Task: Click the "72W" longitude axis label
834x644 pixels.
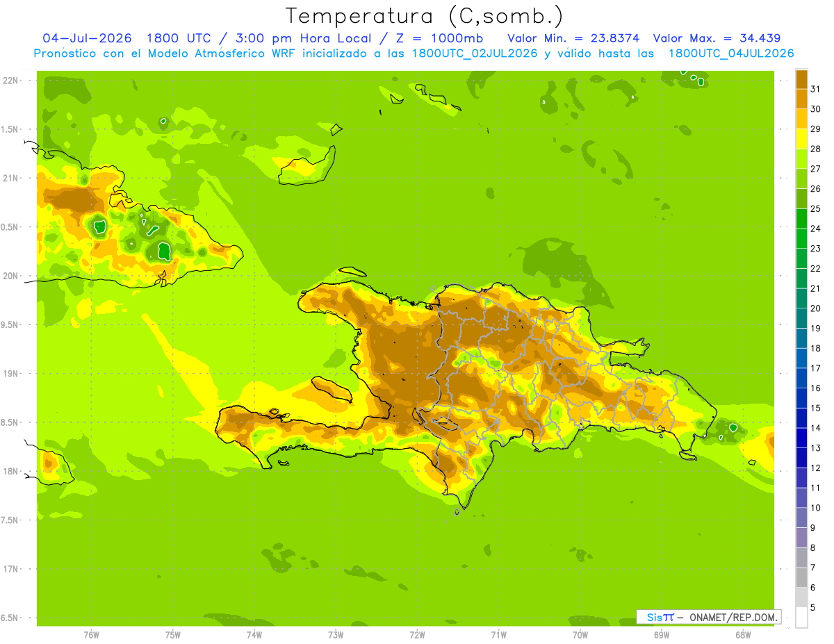Action: pyautogui.click(x=417, y=635)
